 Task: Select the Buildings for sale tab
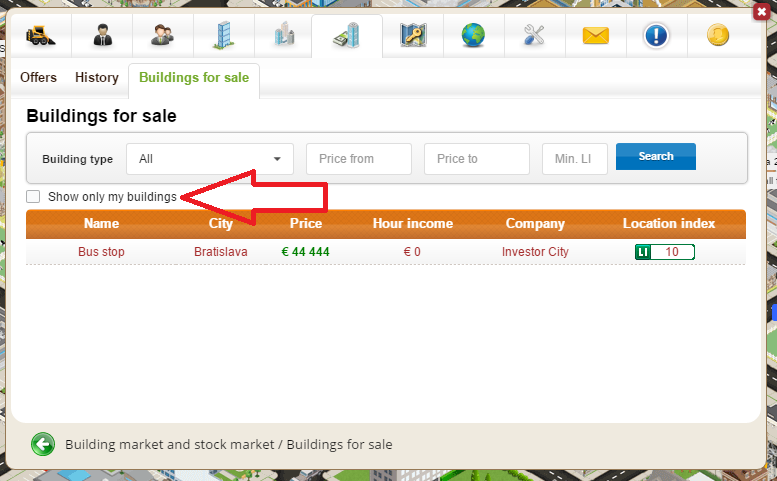tap(194, 77)
